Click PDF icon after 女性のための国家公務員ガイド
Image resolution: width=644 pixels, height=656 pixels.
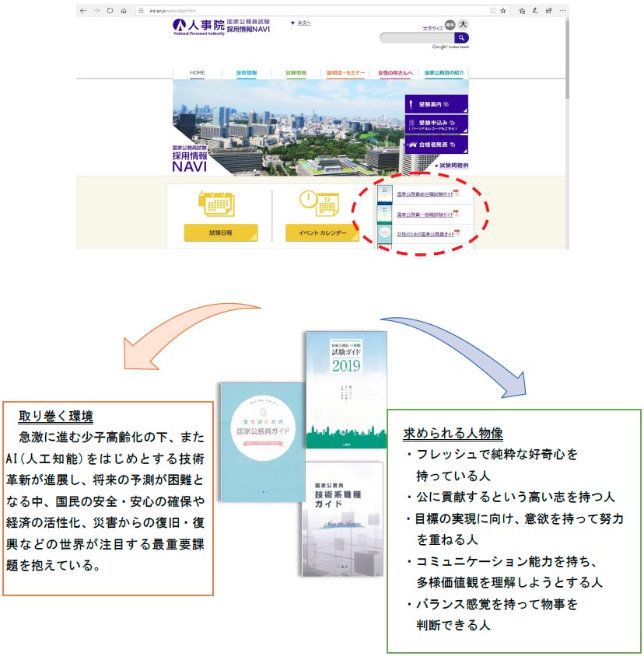[x=457, y=232]
